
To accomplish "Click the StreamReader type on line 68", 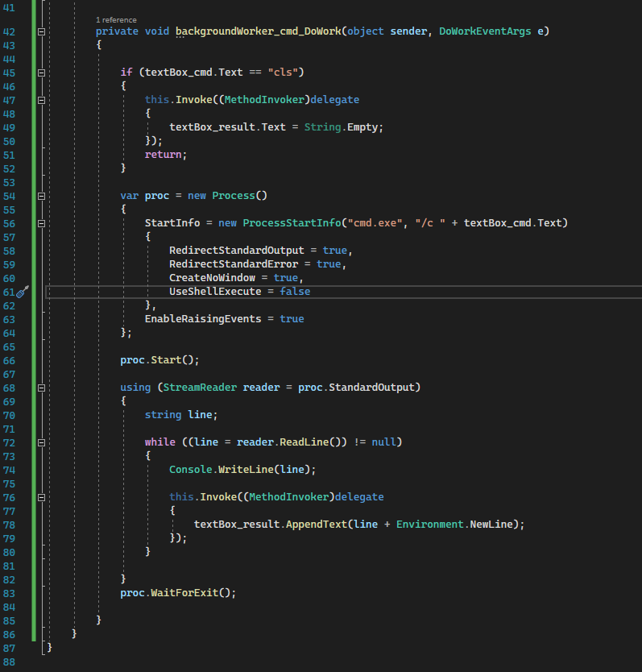I will pyautogui.click(x=200, y=388).
